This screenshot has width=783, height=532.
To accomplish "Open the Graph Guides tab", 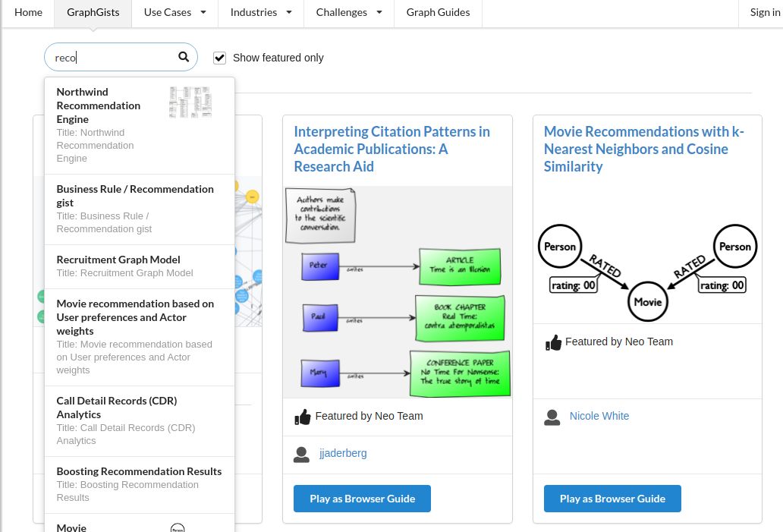I will click(438, 12).
